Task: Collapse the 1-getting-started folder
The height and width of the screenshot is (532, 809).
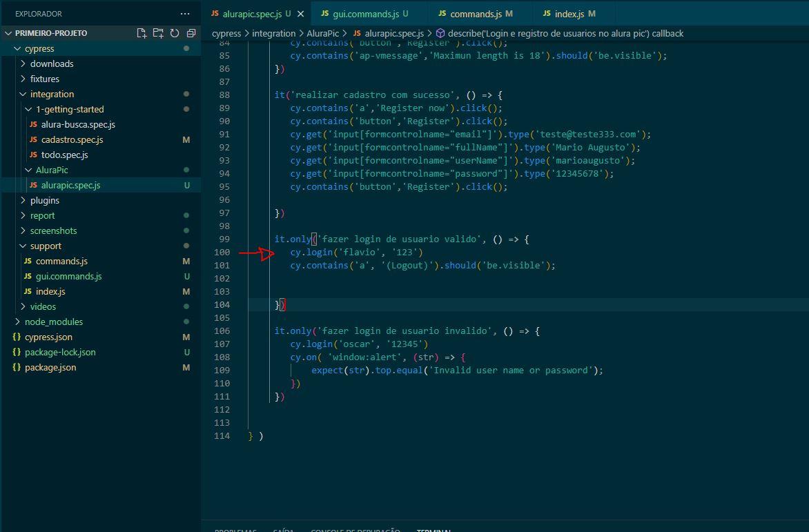Action: point(70,109)
